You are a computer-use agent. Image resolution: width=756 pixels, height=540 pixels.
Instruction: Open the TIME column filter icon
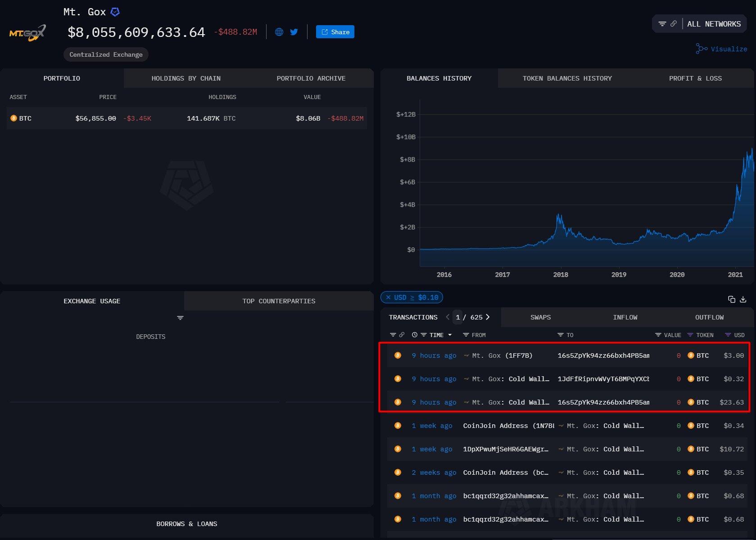point(424,335)
